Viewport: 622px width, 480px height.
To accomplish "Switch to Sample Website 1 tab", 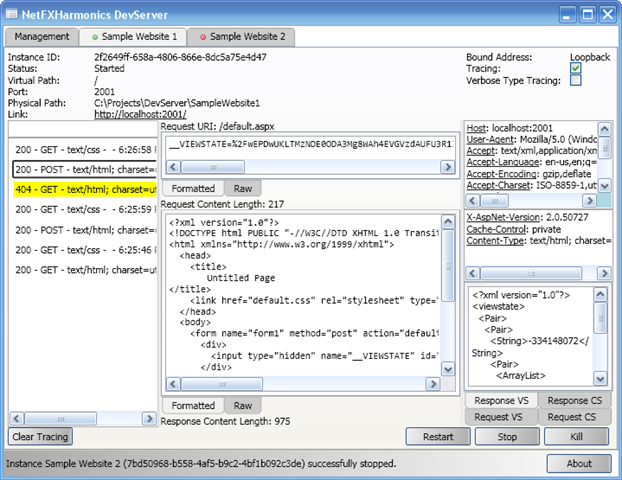I will (134, 37).
